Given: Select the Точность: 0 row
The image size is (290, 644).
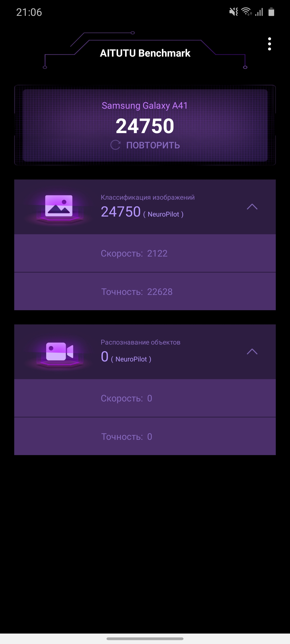Looking at the screenshot, I should tap(145, 436).
